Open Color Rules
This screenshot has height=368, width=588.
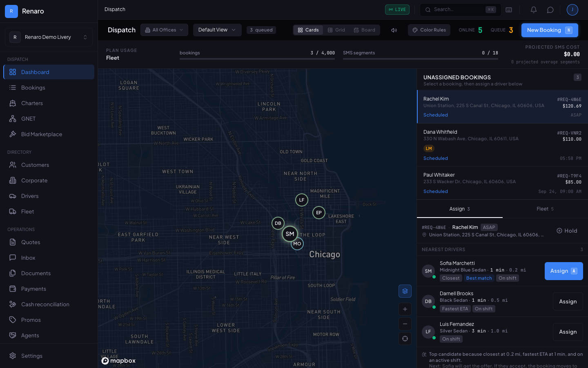click(x=429, y=30)
